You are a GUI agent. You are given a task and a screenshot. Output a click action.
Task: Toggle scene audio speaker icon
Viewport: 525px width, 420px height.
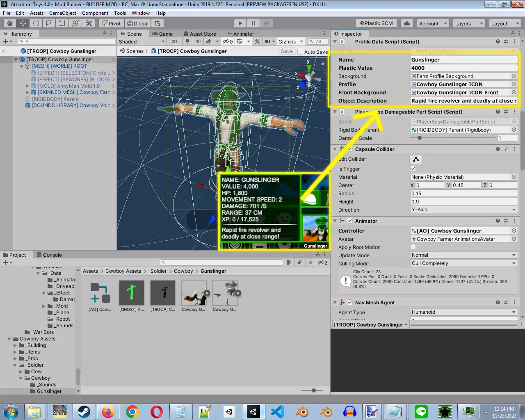(198, 41)
